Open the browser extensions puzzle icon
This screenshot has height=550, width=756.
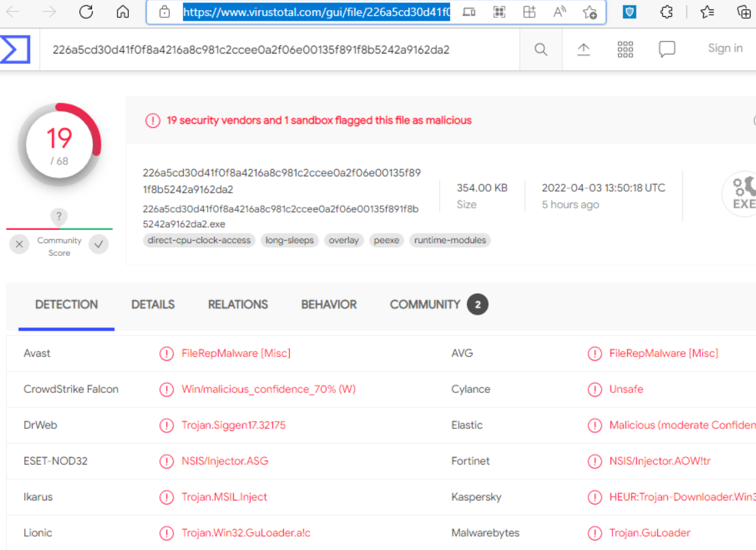[x=667, y=11]
